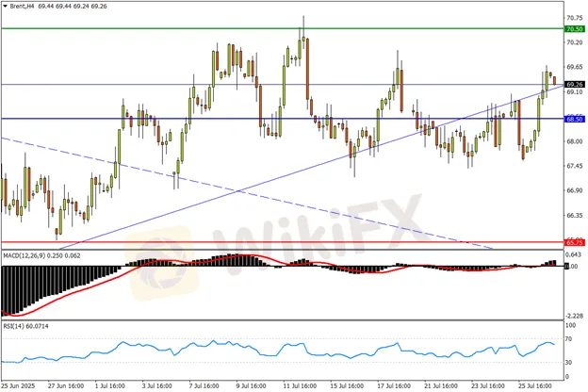This screenshot has height=392, width=588.
Task: Click the black 69.26 current price label
Action: click(x=575, y=85)
